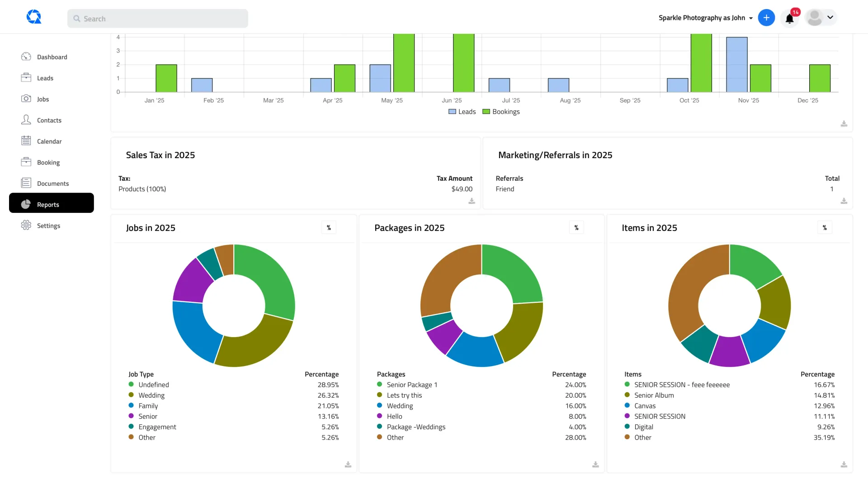
Task: Open Settings from the sidebar
Action: (27, 225)
